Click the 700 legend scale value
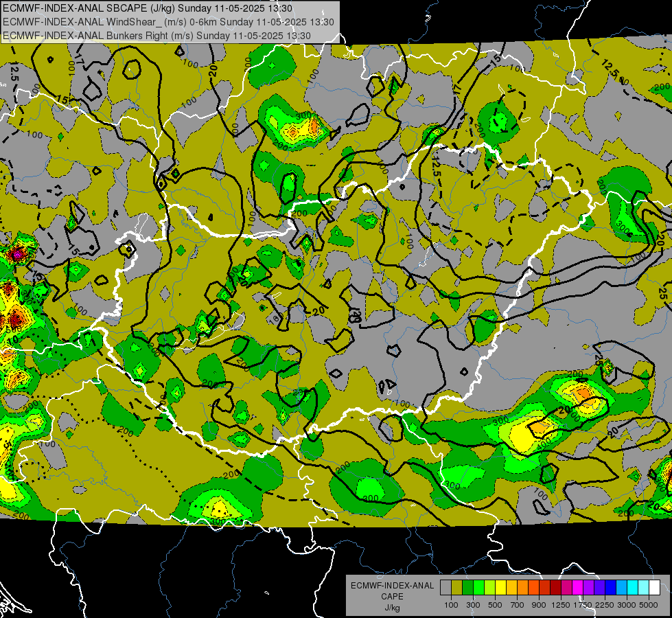 pyautogui.click(x=518, y=605)
